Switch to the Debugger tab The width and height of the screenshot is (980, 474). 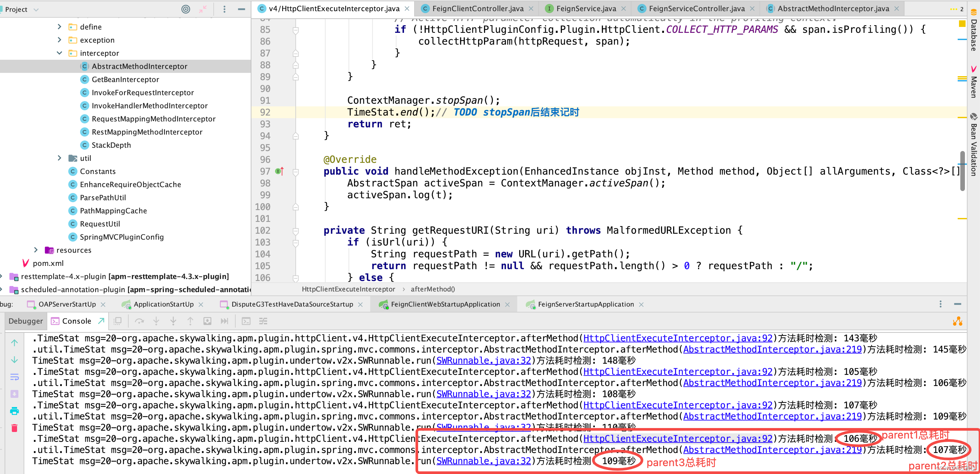26,321
